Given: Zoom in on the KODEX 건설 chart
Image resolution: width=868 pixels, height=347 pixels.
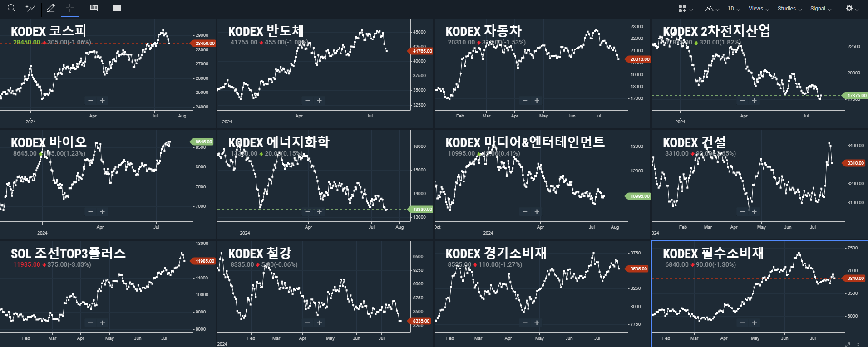Looking at the screenshot, I should [x=755, y=212].
